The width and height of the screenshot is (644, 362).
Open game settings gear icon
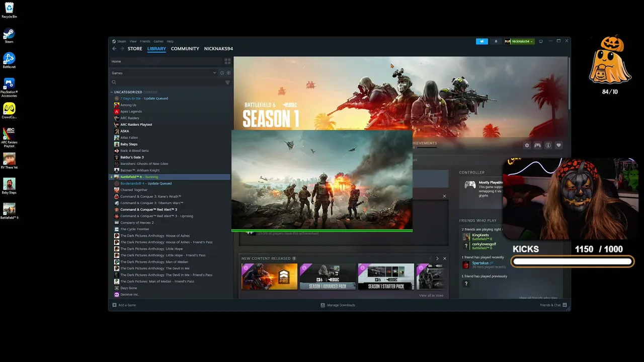click(x=527, y=145)
